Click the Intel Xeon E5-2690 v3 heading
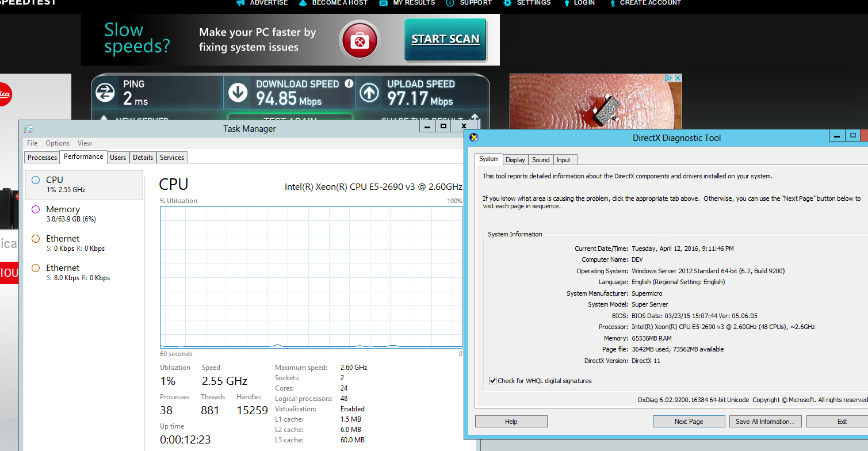 (x=373, y=187)
